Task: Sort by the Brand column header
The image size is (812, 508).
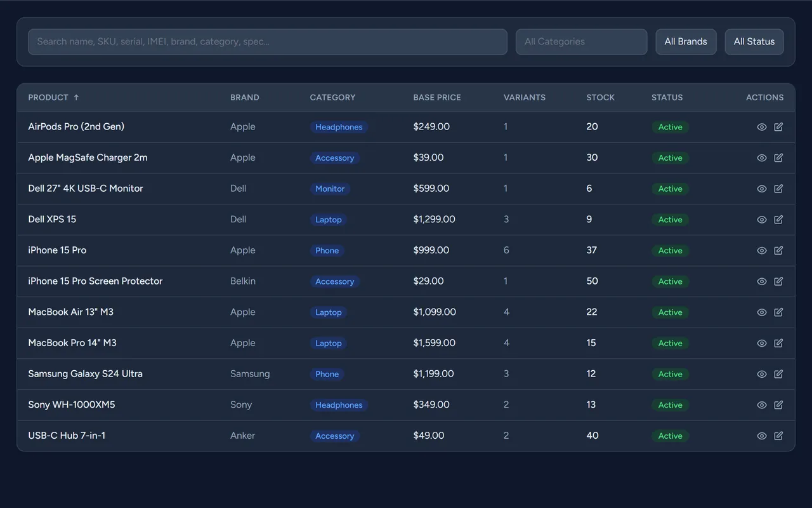Action: [x=245, y=98]
